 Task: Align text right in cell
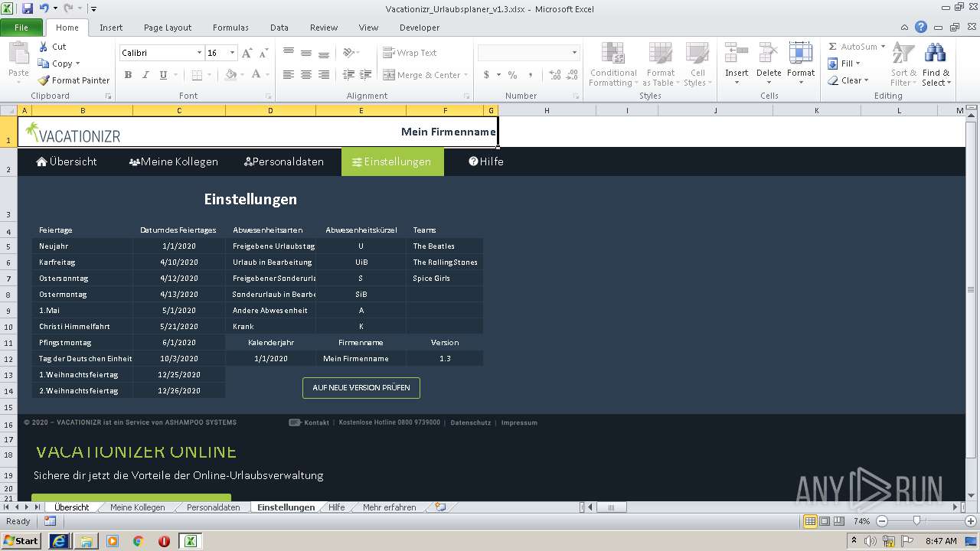pos(324,75)
